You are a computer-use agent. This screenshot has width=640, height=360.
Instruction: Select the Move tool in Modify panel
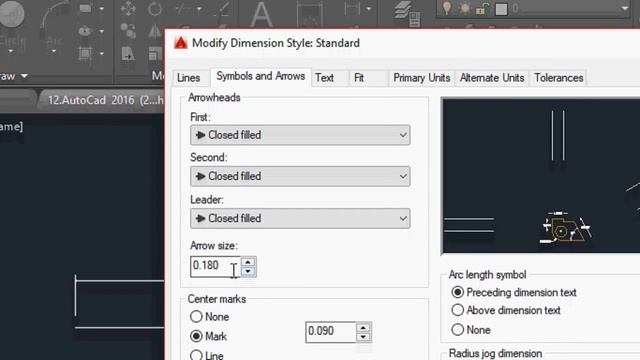[128, 9]
